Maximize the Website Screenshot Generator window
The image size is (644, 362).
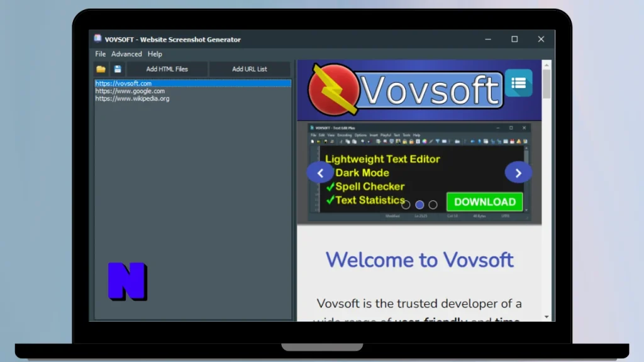coord(514,40)
